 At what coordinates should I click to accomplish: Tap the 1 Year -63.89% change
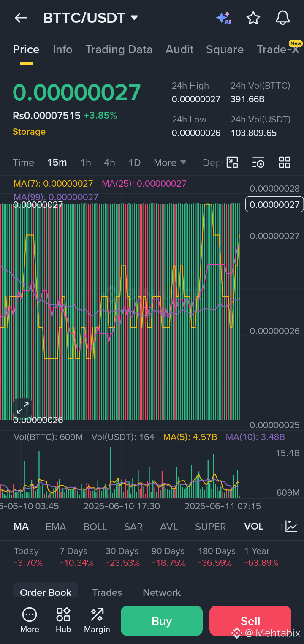[x=261, y=557]
